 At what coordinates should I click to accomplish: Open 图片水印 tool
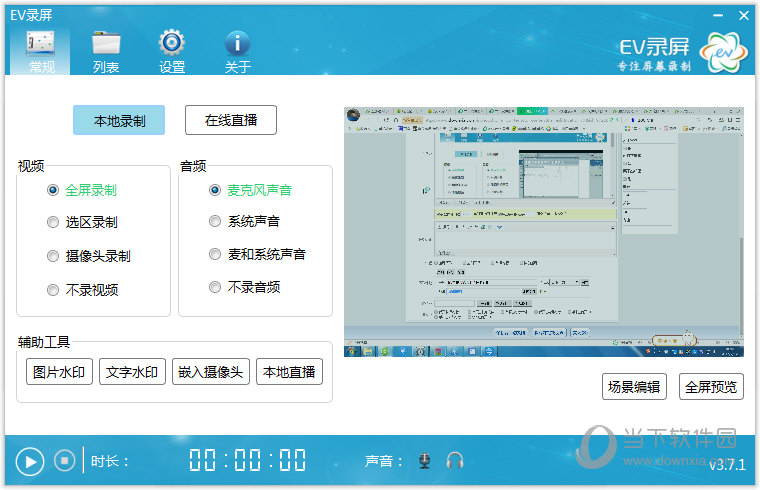[59, 372]
